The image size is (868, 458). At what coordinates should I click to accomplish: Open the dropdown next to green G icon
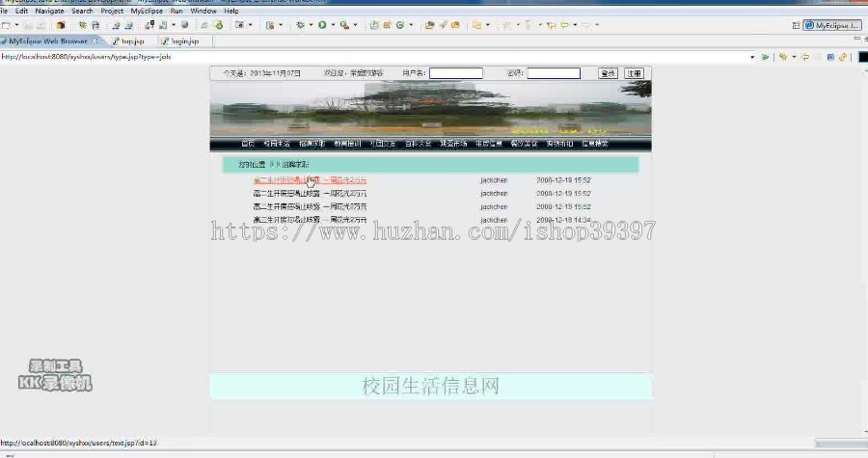click(x=411, y=25)
